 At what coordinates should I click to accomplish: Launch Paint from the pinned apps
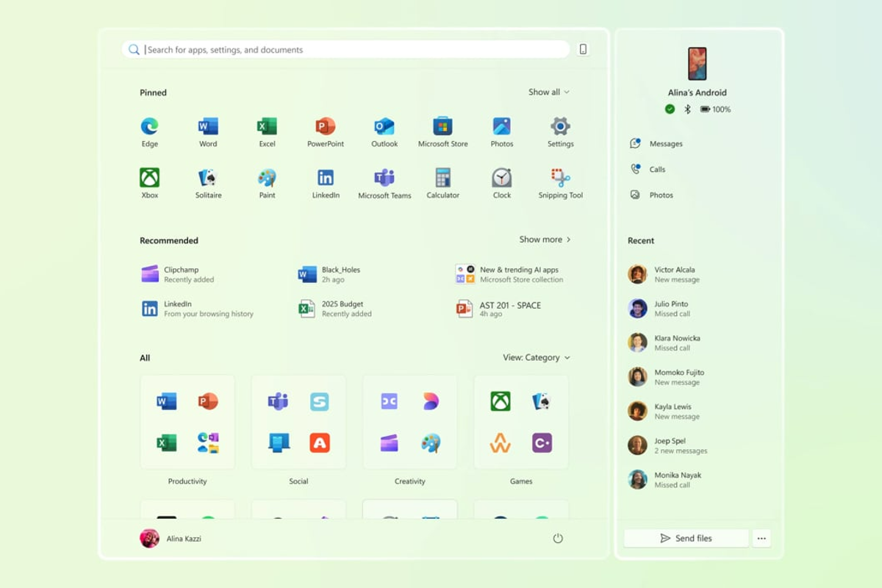[266, 182]
